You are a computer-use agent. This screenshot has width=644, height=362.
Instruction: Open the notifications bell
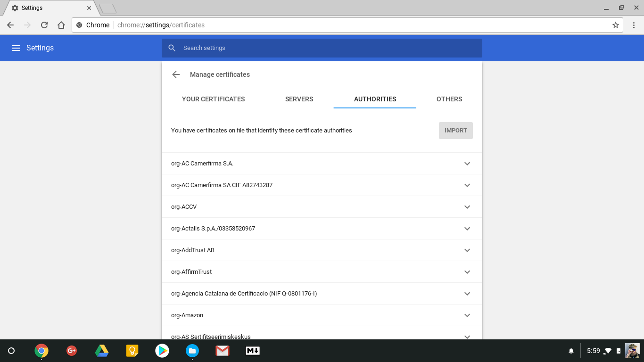571,351
